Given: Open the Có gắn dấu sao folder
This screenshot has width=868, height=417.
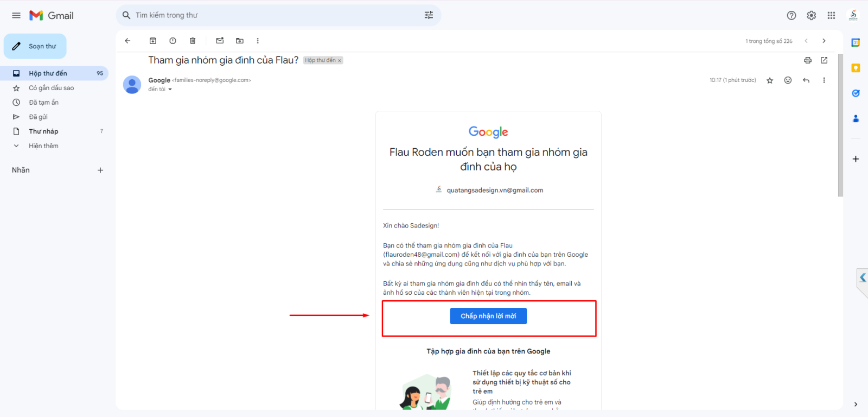Looking at the screenshot, I should [x=54, y=88].
